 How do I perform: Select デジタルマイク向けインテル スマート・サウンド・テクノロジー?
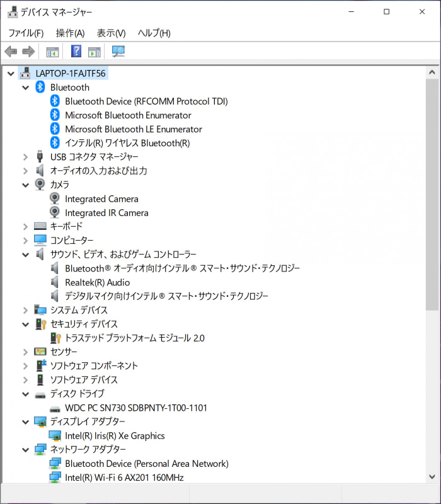166,295
